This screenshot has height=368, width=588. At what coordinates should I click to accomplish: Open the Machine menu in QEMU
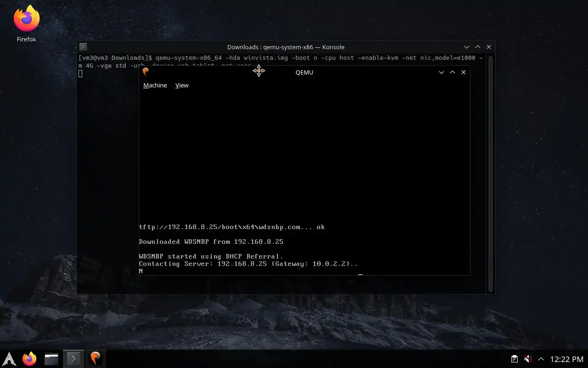pyautogui.click(x=155, y=86)
